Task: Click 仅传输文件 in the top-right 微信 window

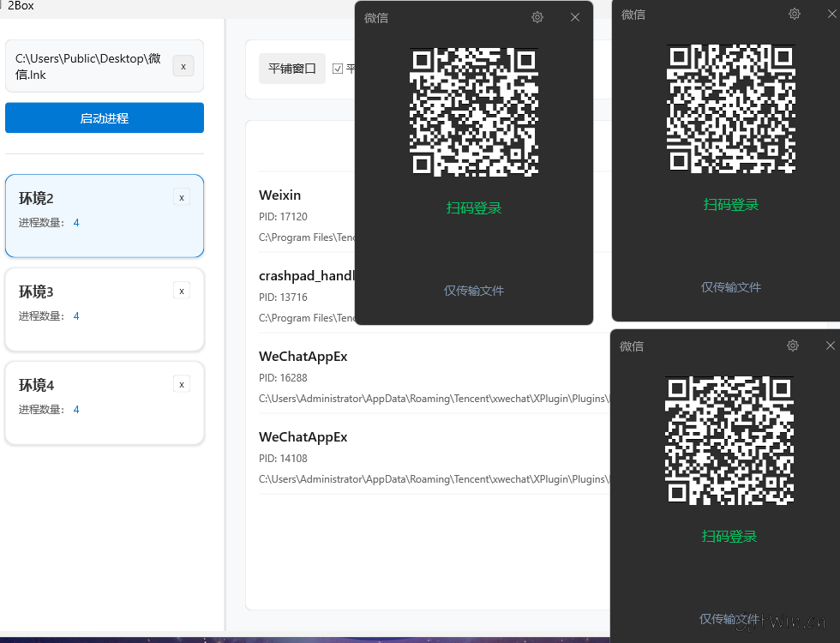Action: 731,287
